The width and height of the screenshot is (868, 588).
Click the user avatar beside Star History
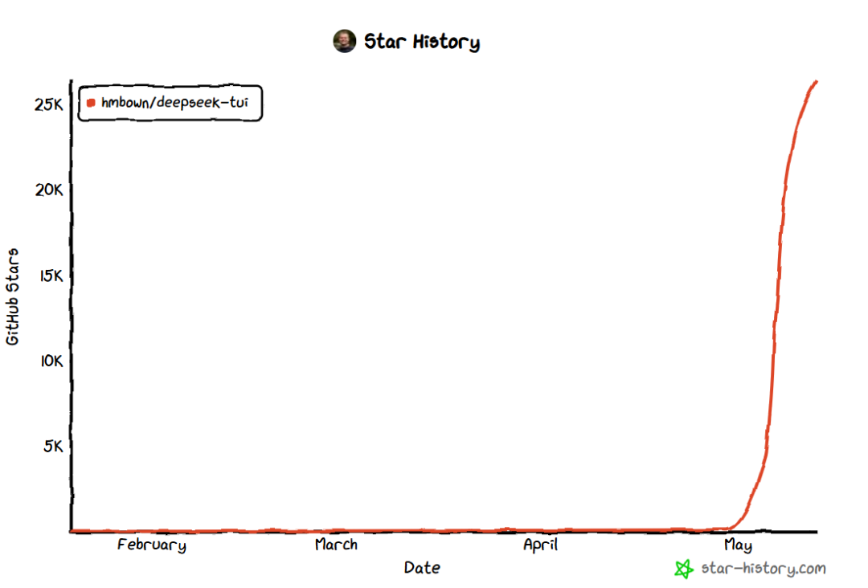(344, 42)
